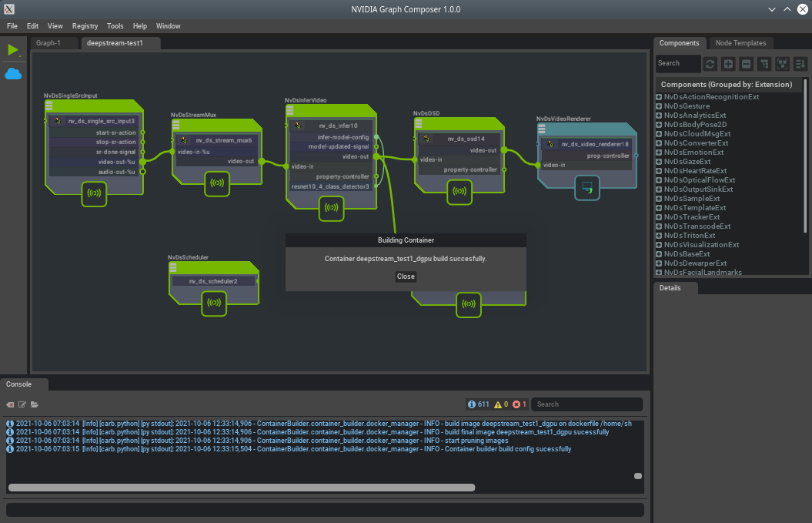Click the collapse all minus icon
Viewport: 812px width, 523px height.
click(746, 63)
